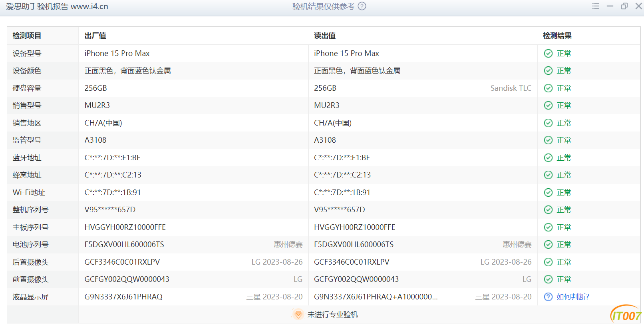The width and height of the screenshot is (644, 325).
Task: Click the 销售地区 row label
Action: (x=27, y=123)
